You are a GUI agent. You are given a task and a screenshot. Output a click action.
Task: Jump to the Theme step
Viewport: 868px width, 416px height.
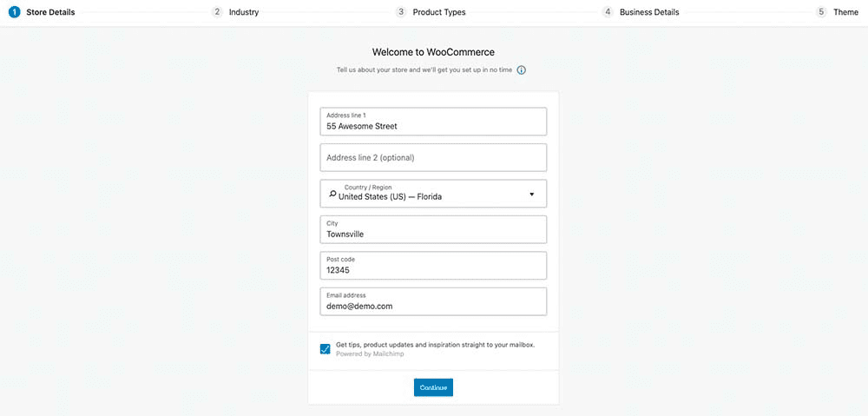[x=845, y=12]
